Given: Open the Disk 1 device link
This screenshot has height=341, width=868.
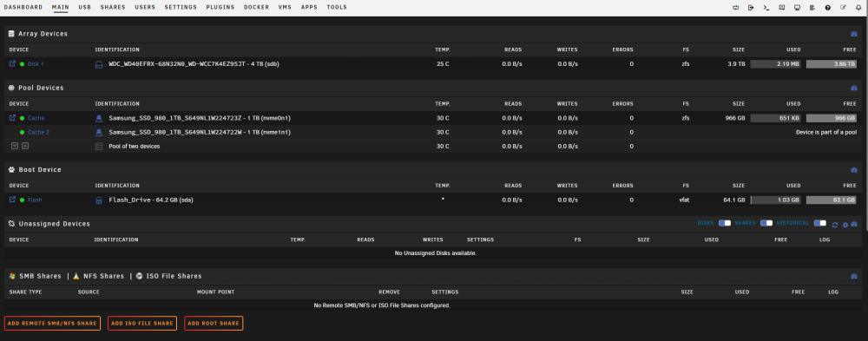Looking at the screenshot, I should [x=36, y=64].
